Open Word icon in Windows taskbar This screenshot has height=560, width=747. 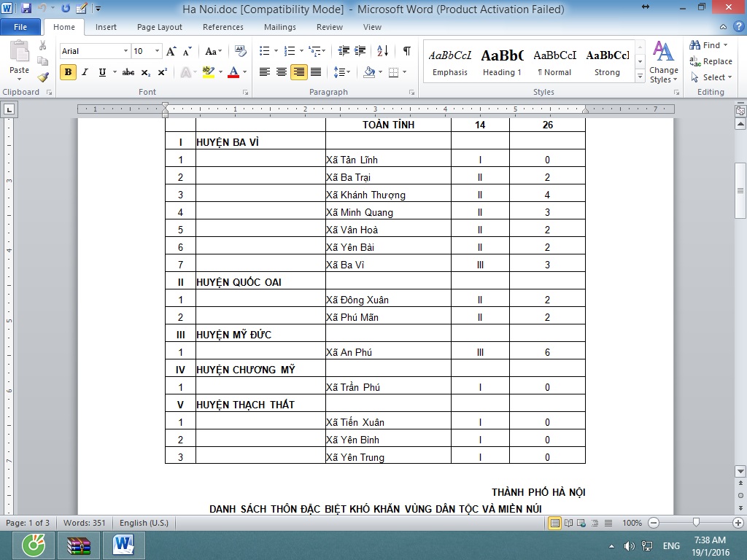(x=123, y=545)
